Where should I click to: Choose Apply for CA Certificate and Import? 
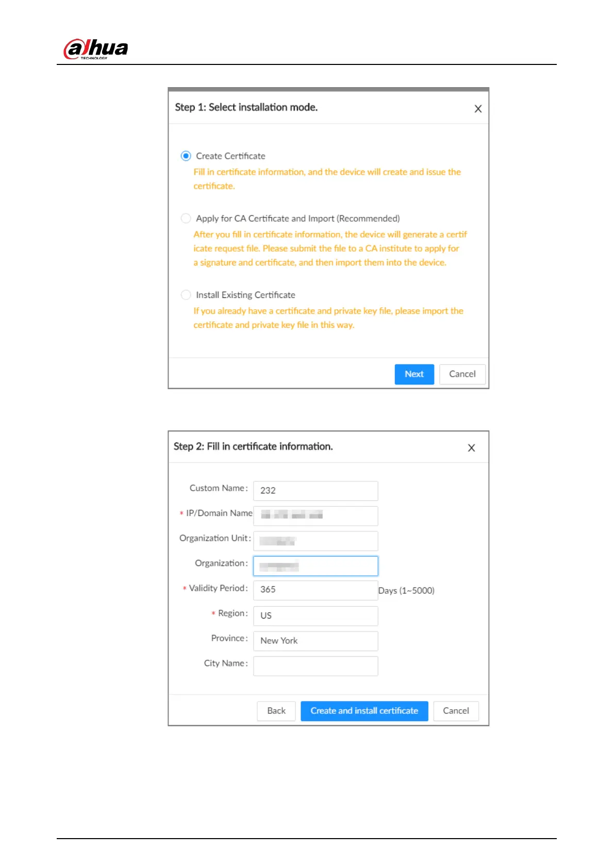click(x=186, y=219)
